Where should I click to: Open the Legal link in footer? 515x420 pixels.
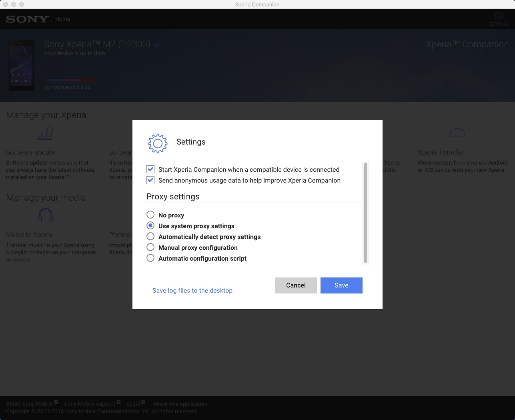click(x=133, y=404)
